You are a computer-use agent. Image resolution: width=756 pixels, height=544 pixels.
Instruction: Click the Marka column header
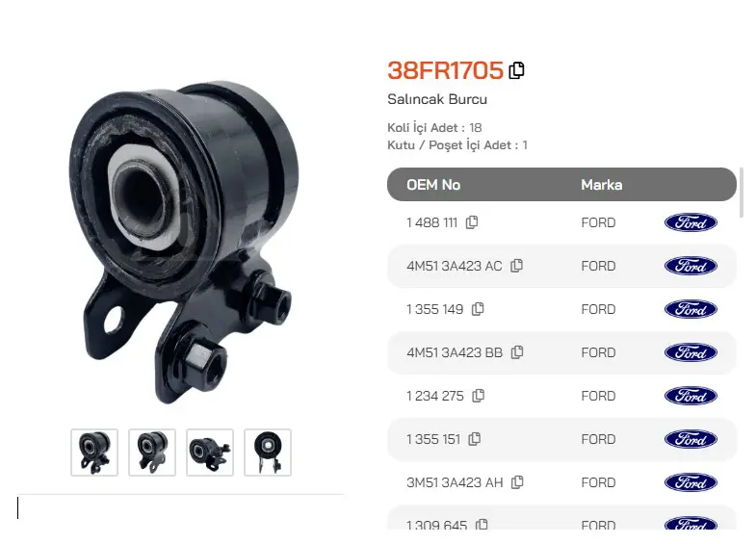coord(601,185)
